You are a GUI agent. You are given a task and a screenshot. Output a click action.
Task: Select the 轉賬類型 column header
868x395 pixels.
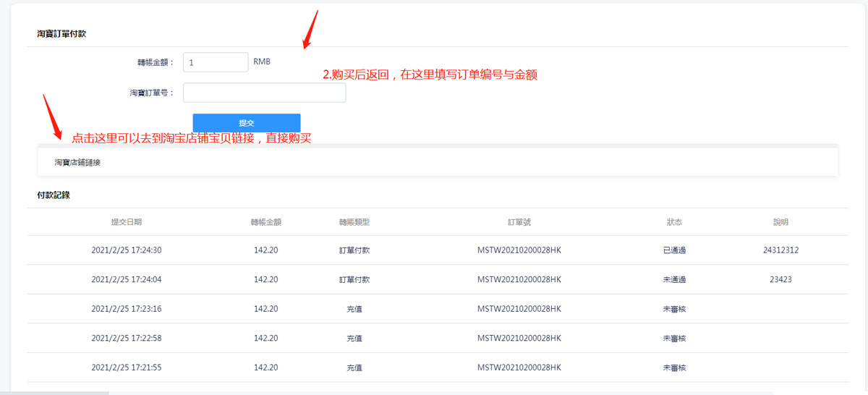coord(354,222)
